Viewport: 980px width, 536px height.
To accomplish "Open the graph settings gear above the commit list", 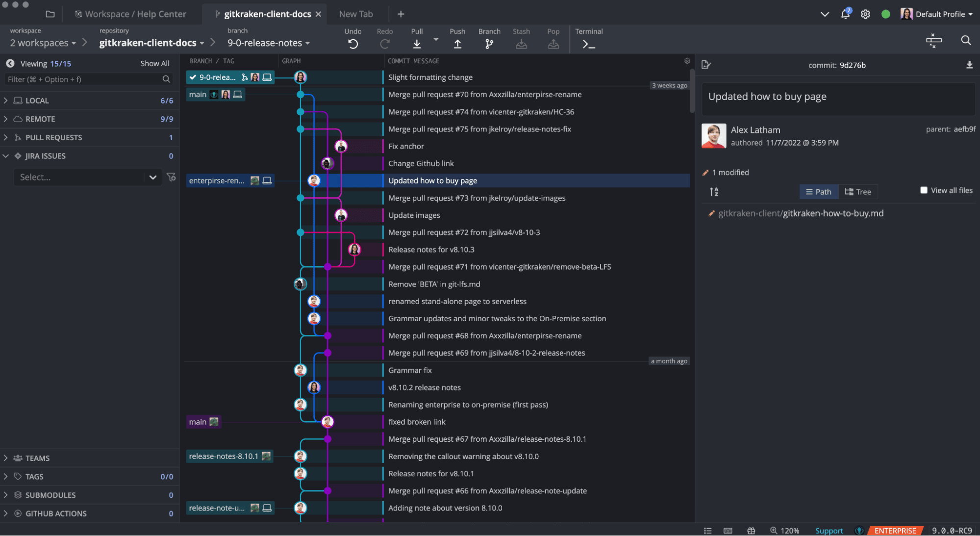I will tap(687, 60).
